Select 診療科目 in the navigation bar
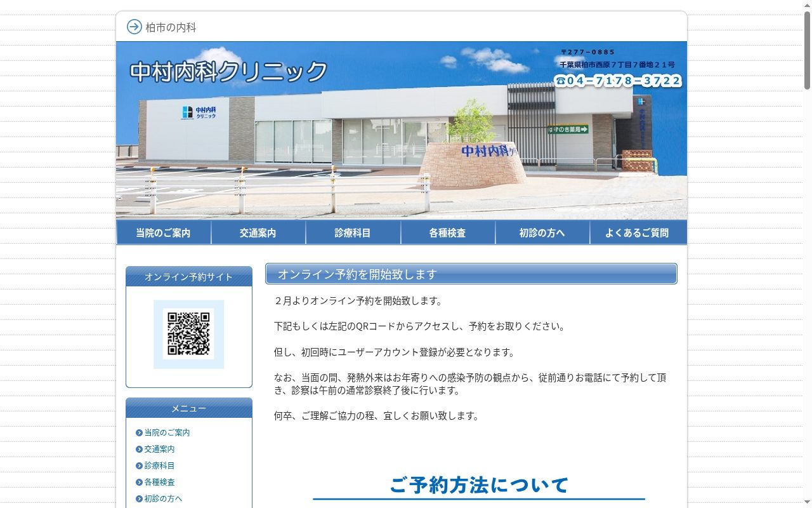 click(x=353, y=233)
